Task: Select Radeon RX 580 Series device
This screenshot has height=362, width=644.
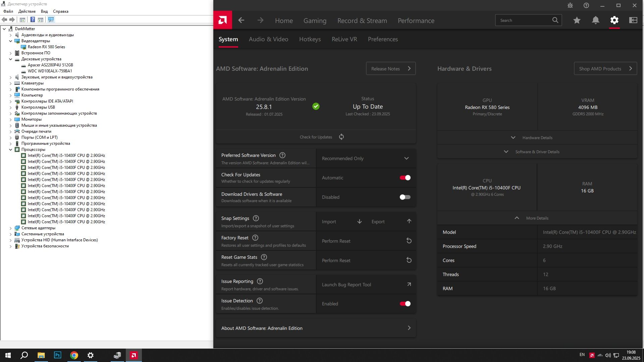Action: [46, 47]
